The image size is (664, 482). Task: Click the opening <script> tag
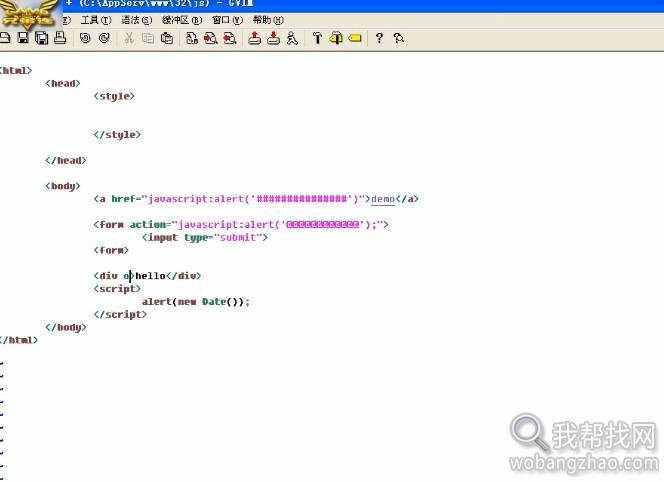pyautogui.click(x=117, y=289)
